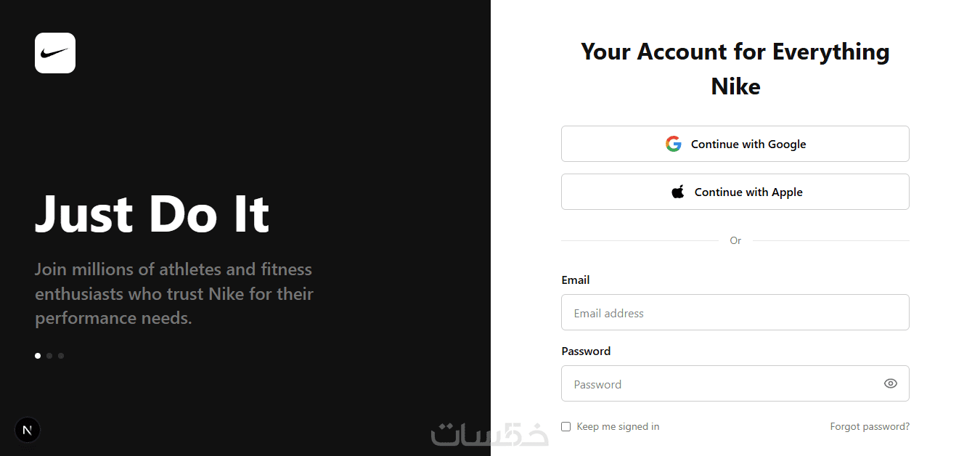
Task: Open the Forgot password? link
Action: point(870,427)
